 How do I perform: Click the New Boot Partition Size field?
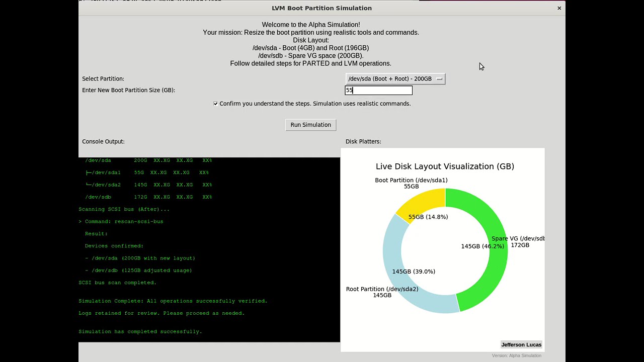tap(378, 90)
